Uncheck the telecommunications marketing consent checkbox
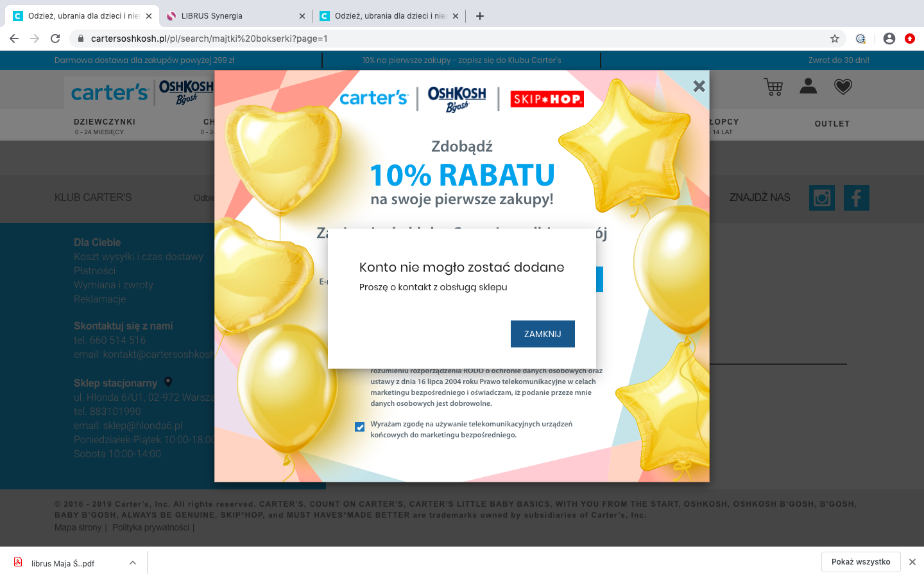Viewport: 924px width, 578px height. click(x=360, y=427)
